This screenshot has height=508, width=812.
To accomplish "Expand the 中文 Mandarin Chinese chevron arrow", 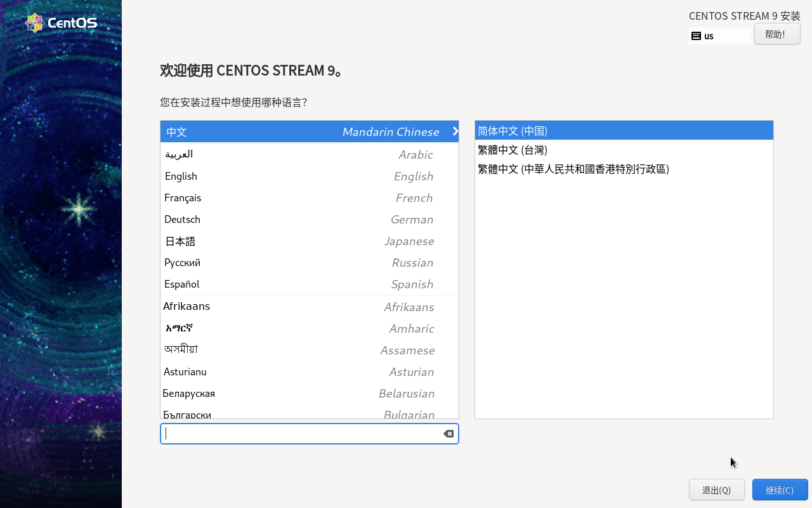I will pyautogui.click(x=455, y=131).
